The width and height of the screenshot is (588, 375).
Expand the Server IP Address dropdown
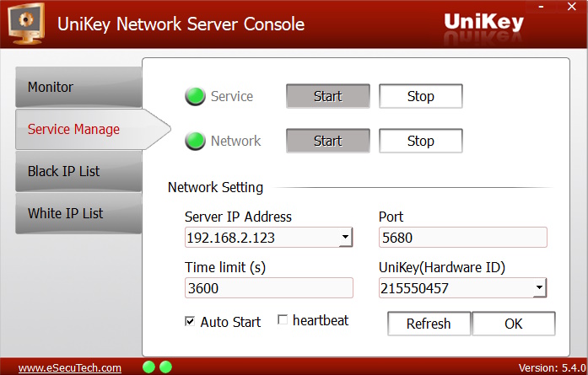(x=345, y=237)
